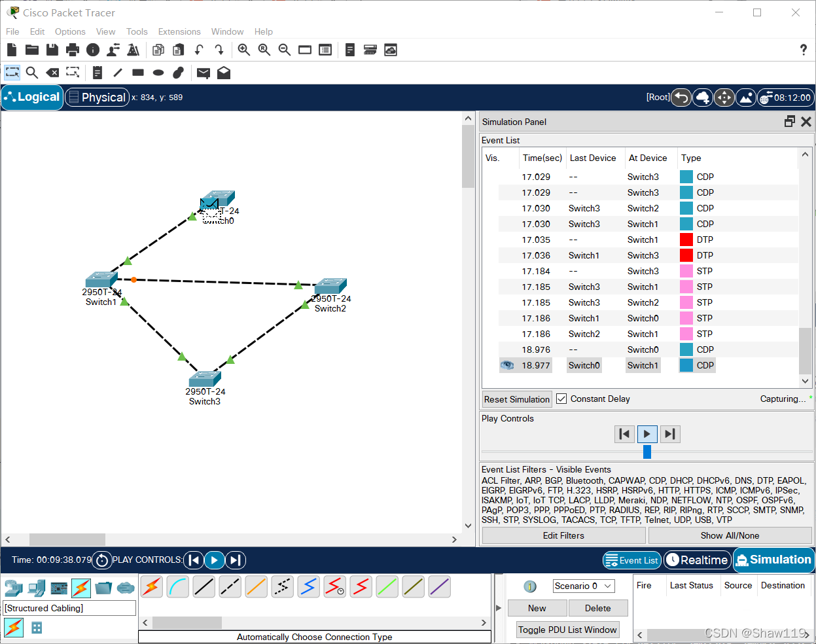Switch to Realtime mode

coord(697,560)
